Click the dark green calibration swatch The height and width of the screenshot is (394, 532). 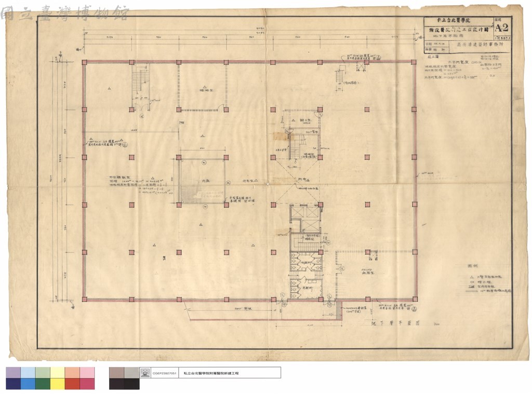pyautogui.click(x=43, y=384)
